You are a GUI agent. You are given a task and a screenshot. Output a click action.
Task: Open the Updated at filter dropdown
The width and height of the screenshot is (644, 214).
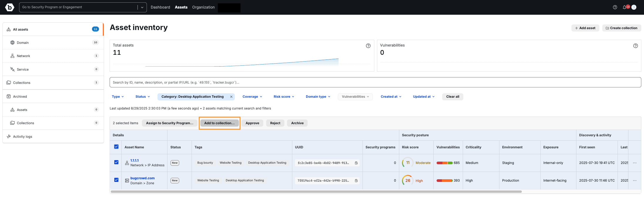[x=424, y=97]
